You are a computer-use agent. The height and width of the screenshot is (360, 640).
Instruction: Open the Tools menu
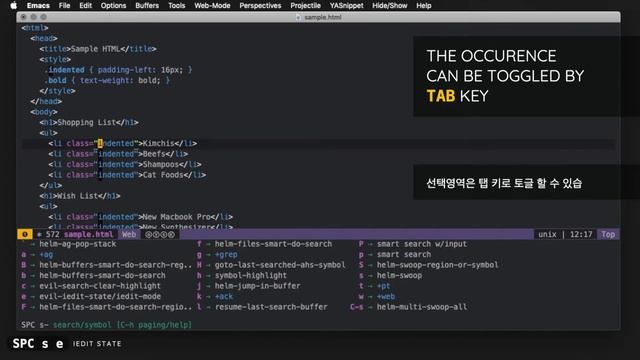click(177, 6)
